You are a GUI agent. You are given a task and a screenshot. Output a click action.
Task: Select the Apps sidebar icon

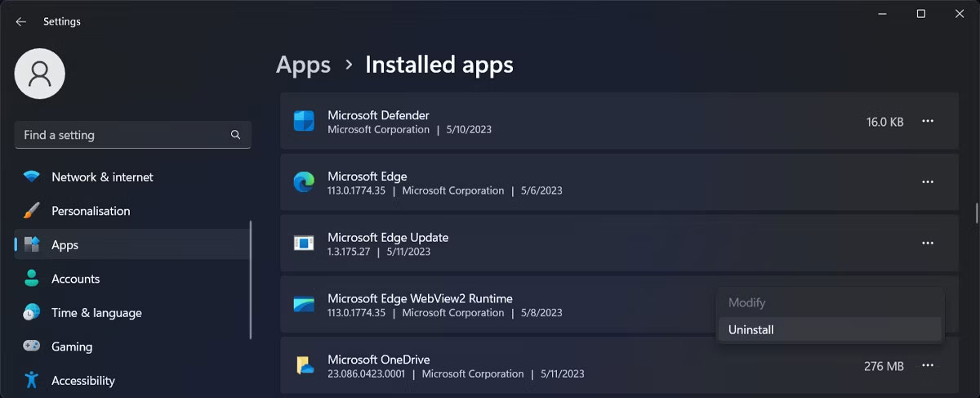32,245
